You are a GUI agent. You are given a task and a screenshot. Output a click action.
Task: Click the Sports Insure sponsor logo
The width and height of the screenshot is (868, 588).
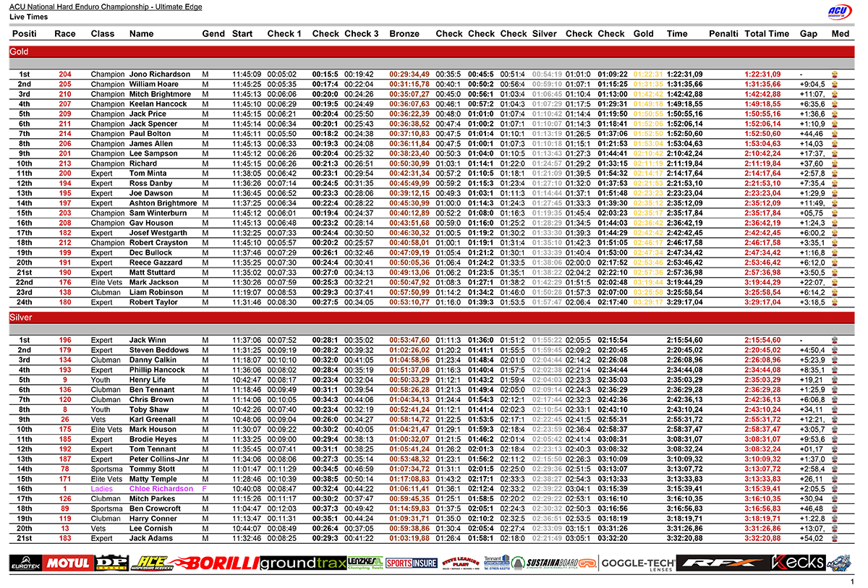pyautogui.click(x=412, y=563)
